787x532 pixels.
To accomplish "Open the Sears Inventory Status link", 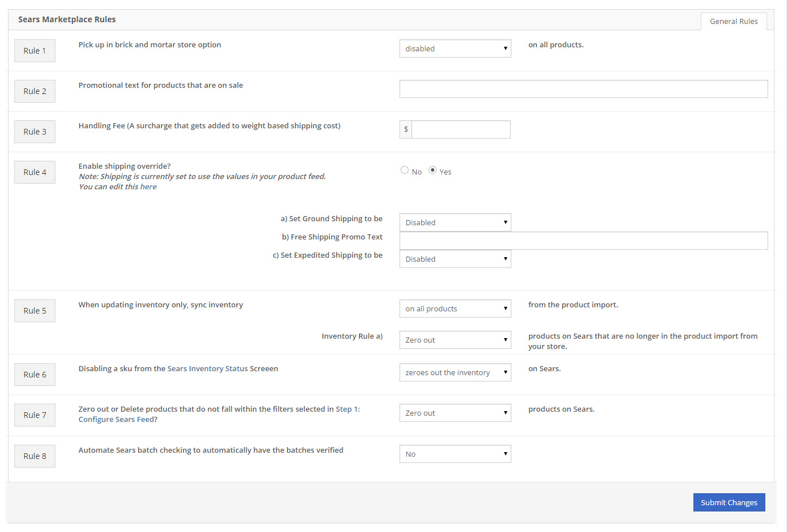I will [207, 369].
